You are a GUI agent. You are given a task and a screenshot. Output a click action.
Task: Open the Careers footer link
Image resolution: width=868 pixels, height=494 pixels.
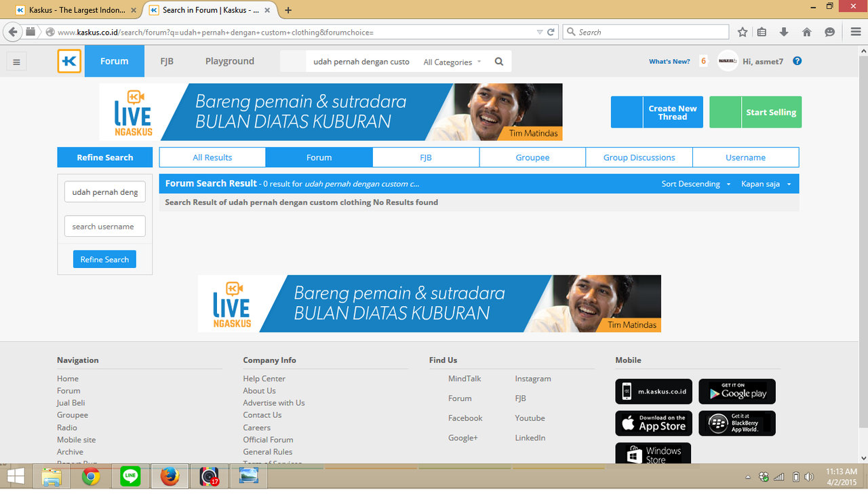257,427
